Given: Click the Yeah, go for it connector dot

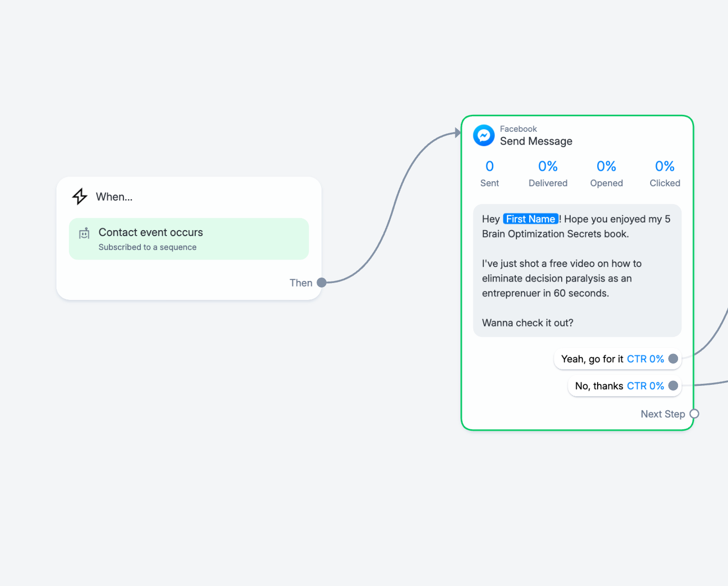Looking at the screenshot, I should [x=673, y=359].
